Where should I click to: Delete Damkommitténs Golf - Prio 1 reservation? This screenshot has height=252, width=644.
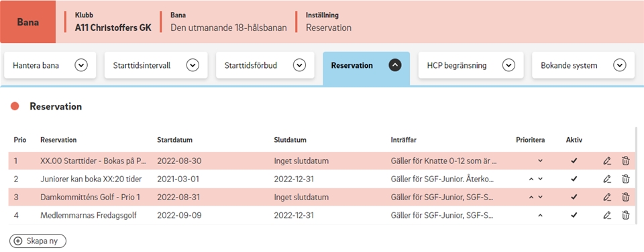(625, 197)
